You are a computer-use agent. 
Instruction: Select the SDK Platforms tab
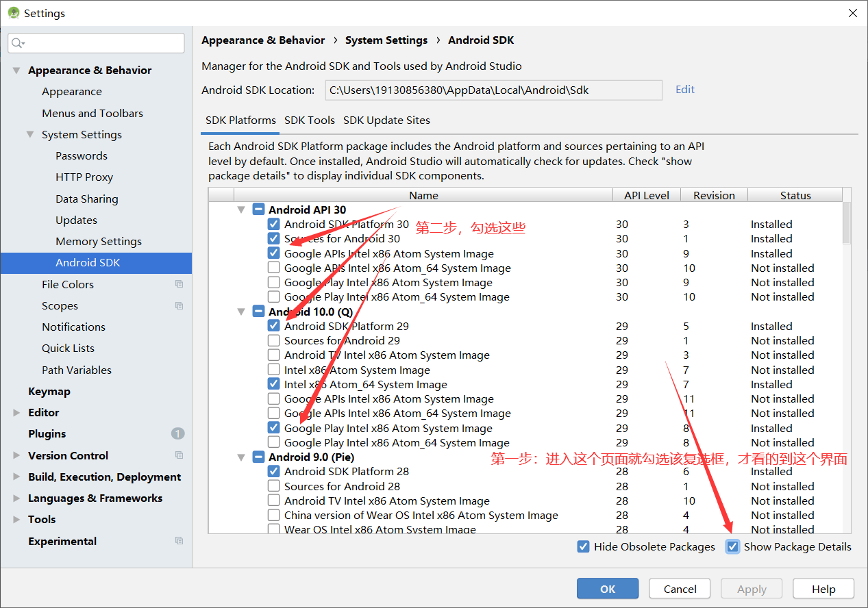pyautogui.click(x=240, y=120)
